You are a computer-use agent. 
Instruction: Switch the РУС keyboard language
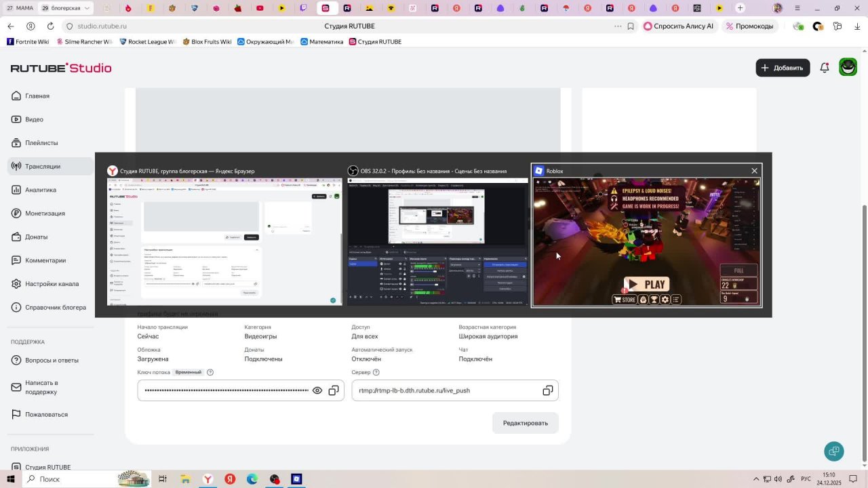806,479
